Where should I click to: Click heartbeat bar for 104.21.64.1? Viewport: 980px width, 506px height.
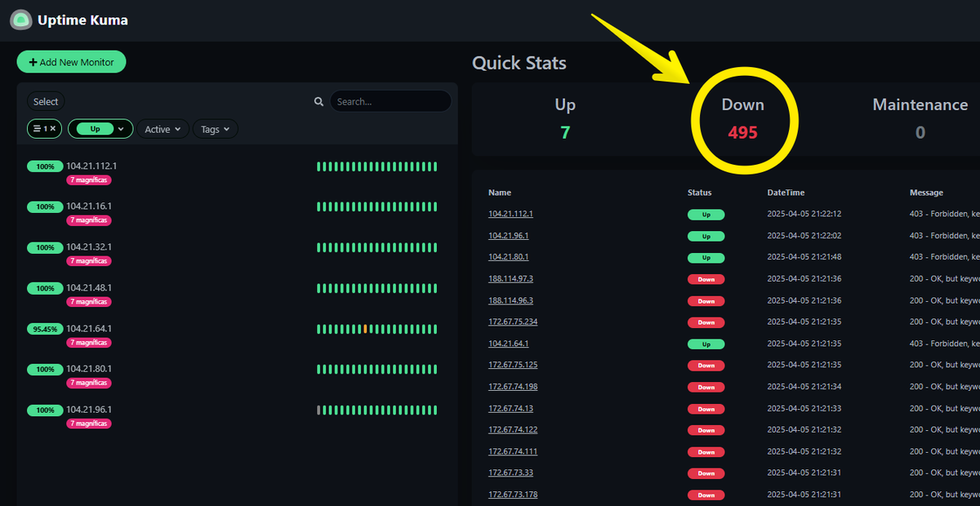pyautogui.click(x=377, y=329)
